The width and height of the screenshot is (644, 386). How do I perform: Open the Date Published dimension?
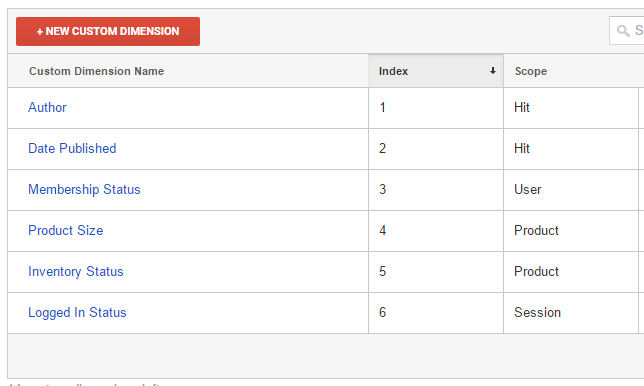[72, 149]
